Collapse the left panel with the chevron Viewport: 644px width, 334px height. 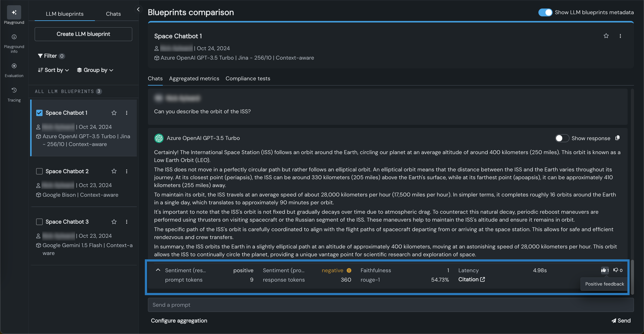pyautogui.click(x=138, y=9)
